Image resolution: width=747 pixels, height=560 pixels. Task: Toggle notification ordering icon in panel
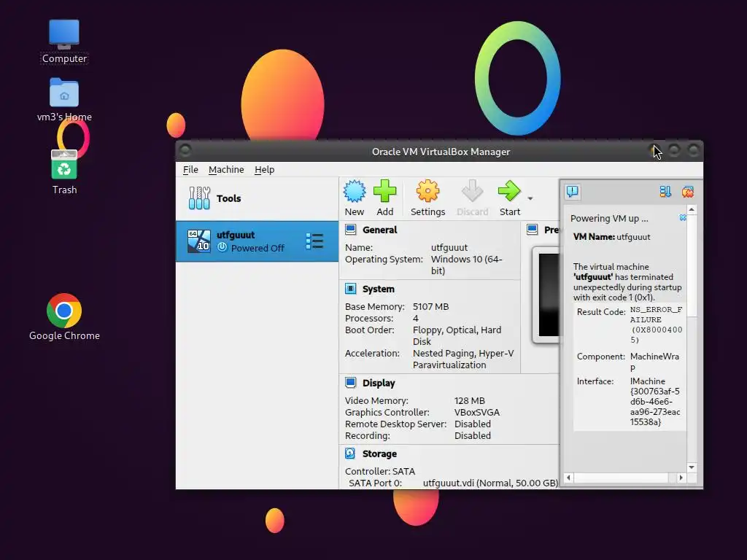pos(665,192)
